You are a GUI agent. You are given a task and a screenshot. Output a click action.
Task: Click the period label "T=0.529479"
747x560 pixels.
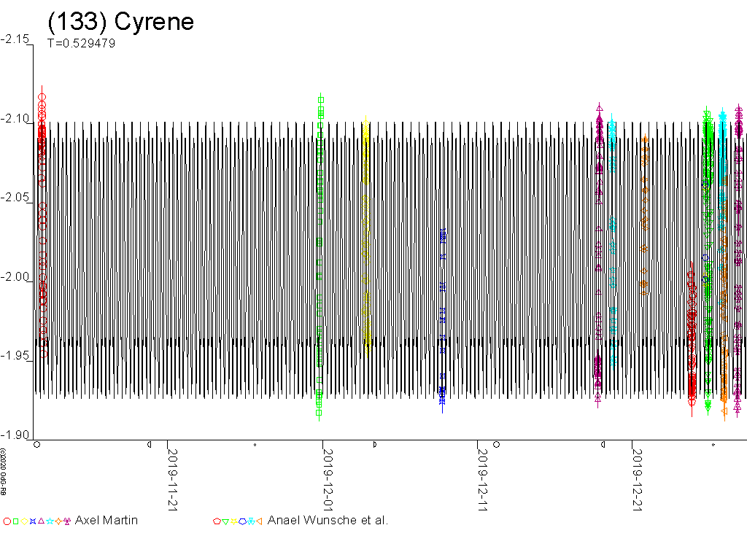82,43
